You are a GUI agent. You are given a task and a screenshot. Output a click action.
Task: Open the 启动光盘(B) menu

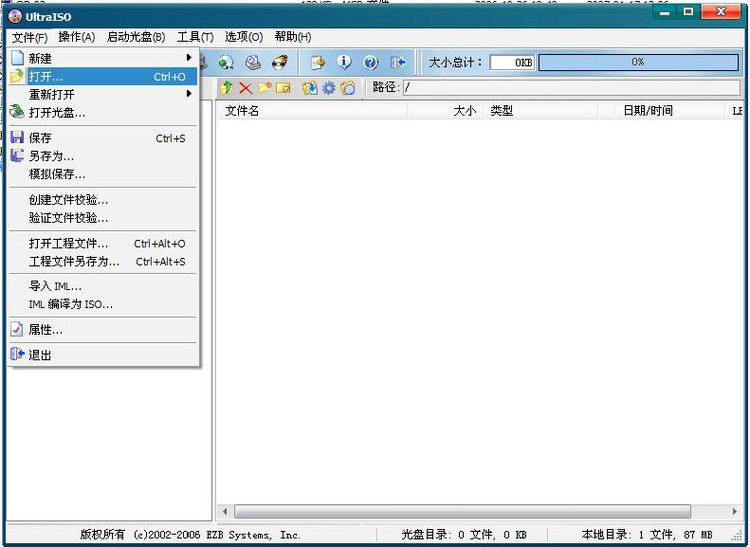(136, 37)
